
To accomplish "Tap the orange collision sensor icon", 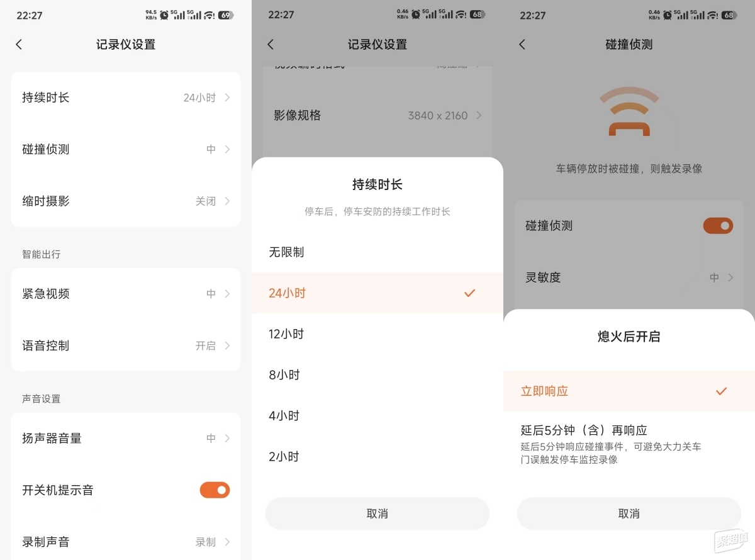I will [629, 112].
